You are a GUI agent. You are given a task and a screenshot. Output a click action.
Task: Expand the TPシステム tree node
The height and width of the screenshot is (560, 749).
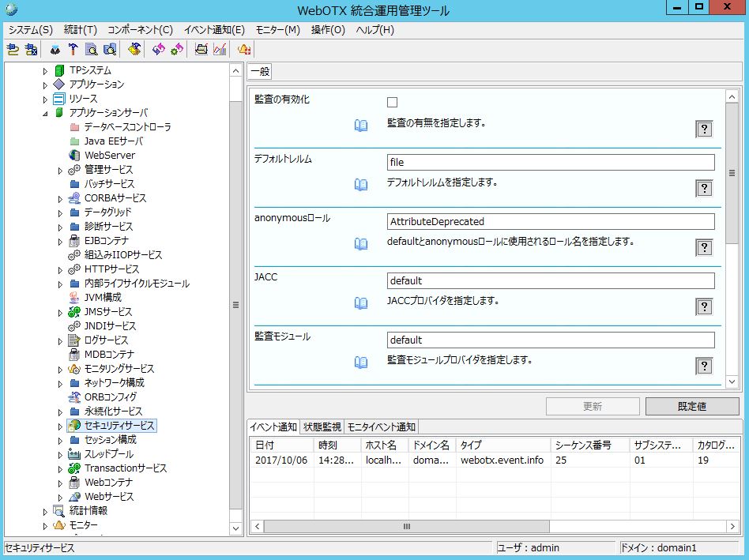45,70
